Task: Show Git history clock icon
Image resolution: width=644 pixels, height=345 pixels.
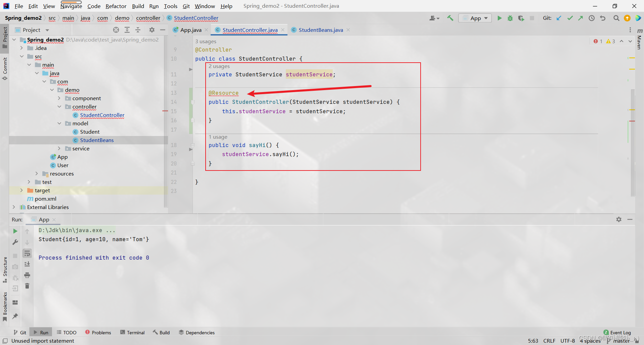Action: [x=592, y=18]
